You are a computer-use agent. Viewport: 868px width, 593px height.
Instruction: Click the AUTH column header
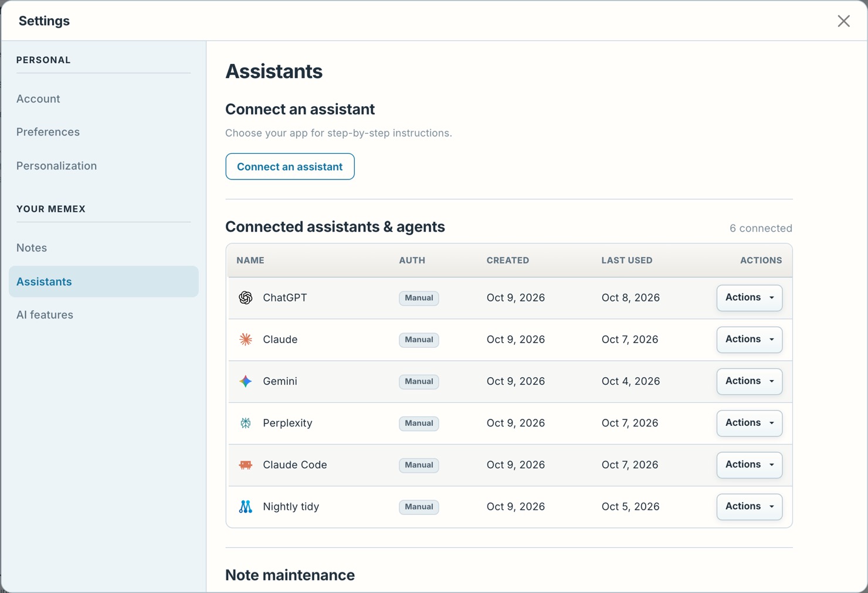[x=412, y=260]
